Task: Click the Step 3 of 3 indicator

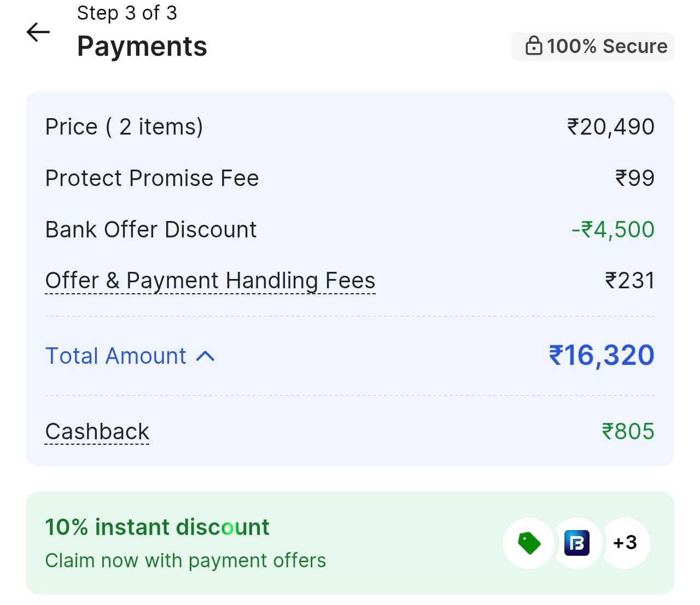Action: (x=127, y=13)
